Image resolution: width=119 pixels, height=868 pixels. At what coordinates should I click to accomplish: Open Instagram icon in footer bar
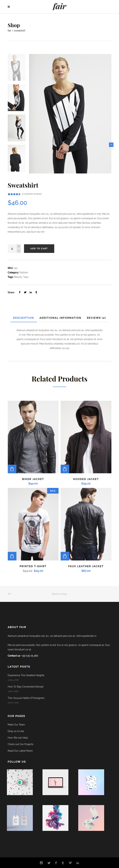[x=41, y=863]
